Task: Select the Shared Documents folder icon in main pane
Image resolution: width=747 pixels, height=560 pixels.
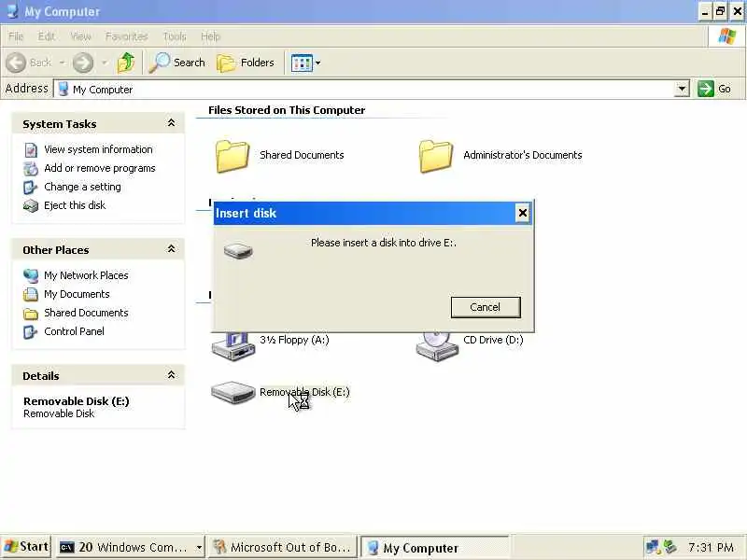Action: click(232, 155)
